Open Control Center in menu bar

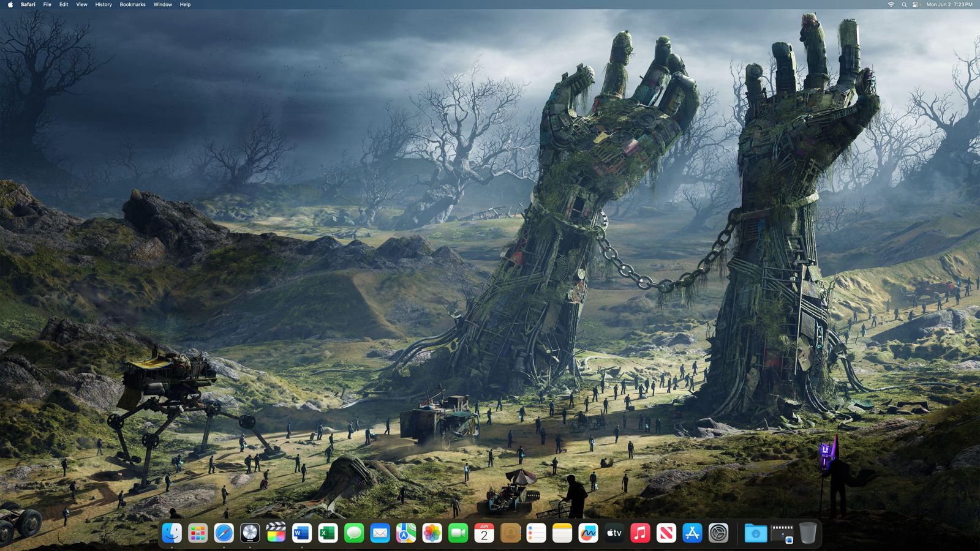(916, 4)
